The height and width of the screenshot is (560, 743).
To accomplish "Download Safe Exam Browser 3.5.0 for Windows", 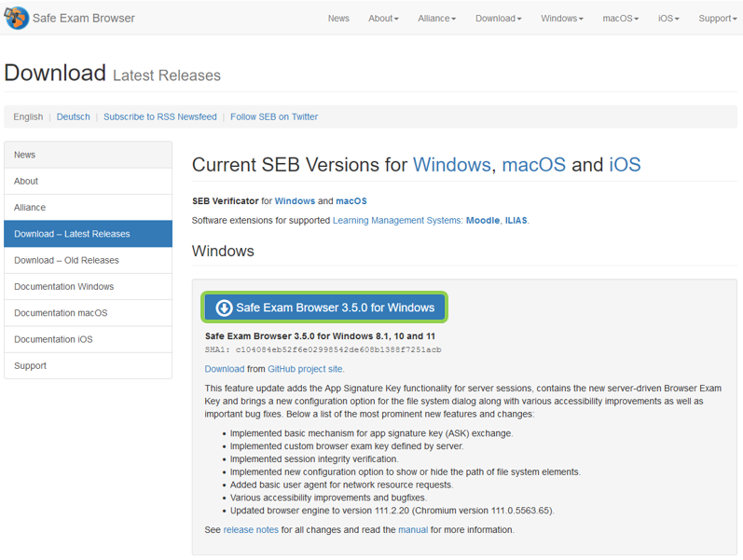I will (325, 307).
